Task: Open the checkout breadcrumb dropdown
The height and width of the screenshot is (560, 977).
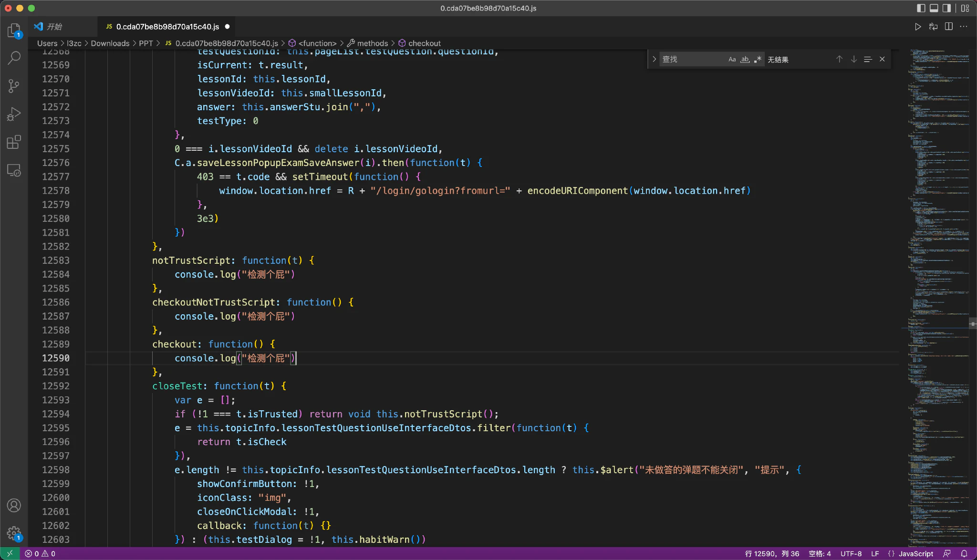Action: (x=425, y=43)
